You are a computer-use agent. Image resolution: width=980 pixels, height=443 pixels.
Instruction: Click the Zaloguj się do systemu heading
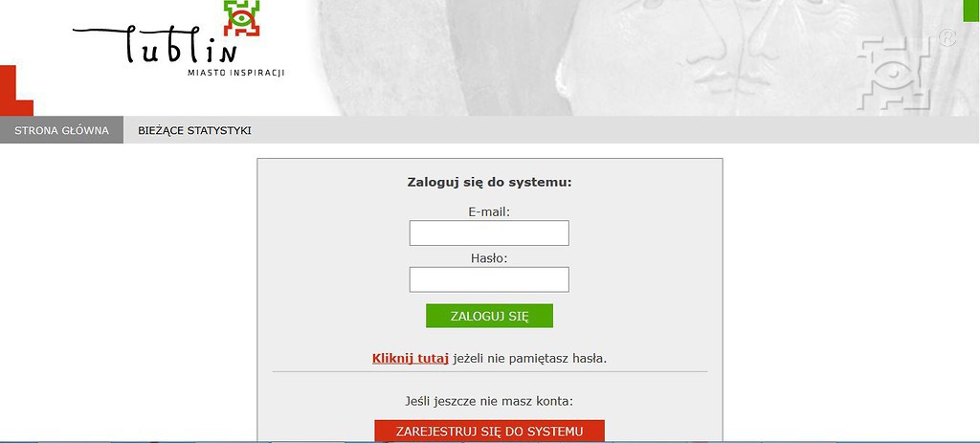click(x=489, y=183)
